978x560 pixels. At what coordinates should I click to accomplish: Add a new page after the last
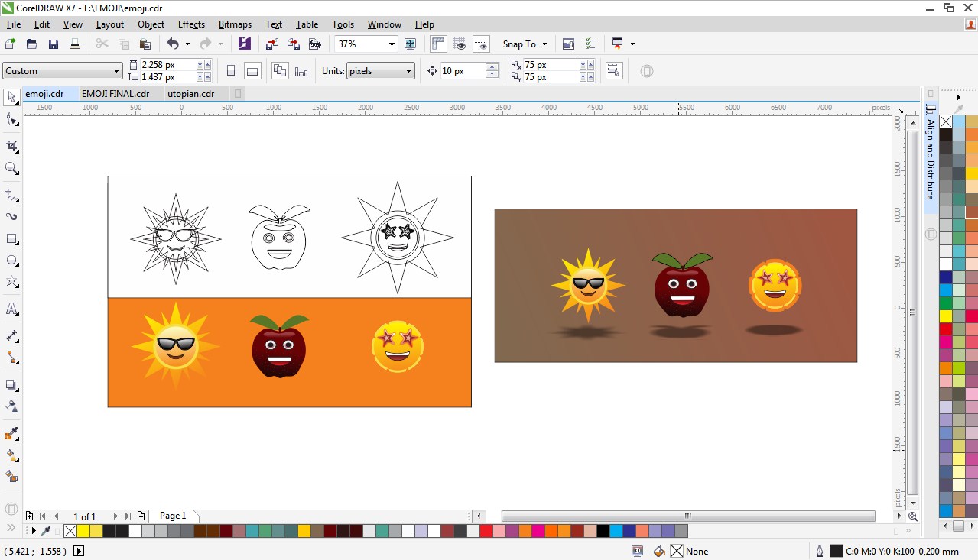click(x=141, y=516)
